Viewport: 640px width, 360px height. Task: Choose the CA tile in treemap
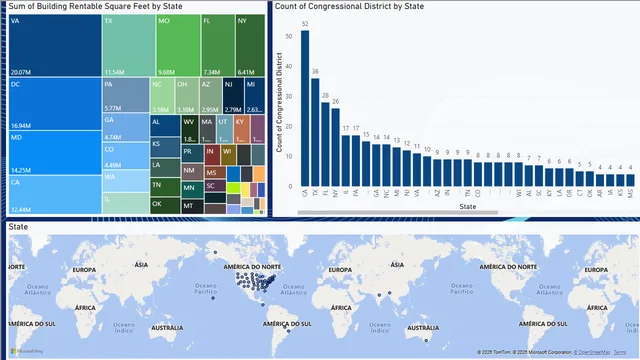[x=55, y=195]
